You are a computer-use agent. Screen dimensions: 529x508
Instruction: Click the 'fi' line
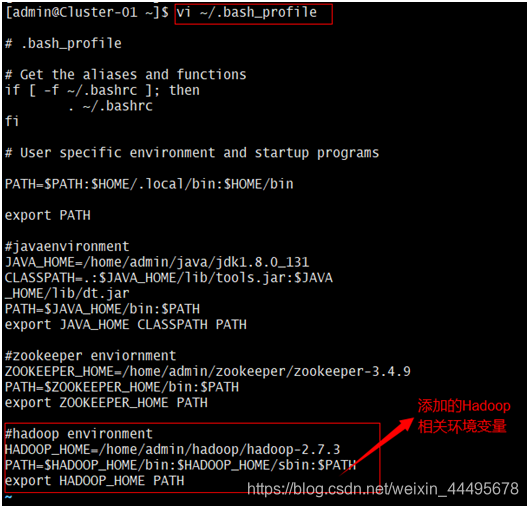pos(12,121)
